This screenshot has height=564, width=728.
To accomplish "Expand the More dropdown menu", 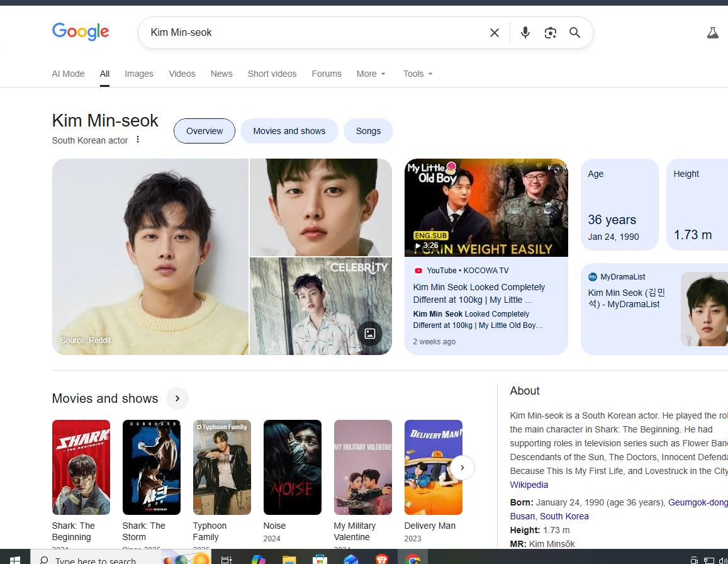I will [371, 74].
